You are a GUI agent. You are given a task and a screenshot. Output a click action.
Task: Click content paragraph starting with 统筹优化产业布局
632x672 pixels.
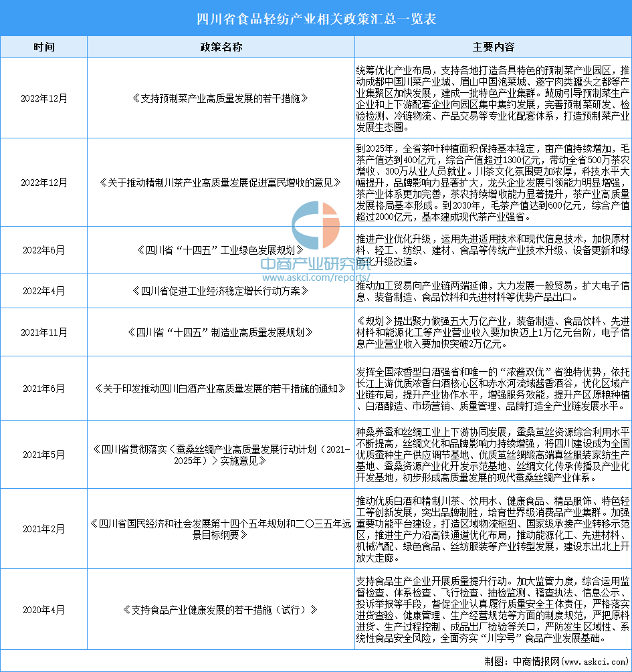pyautogui.click(x=493, y=98)
